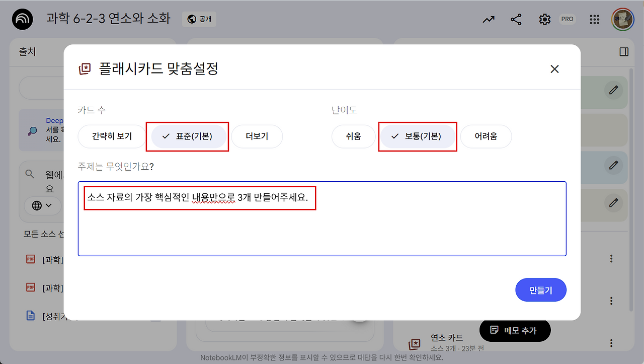Open the Google apps grid
This screenshot has height=364, width=644.
pyautogui.click(x=595, y=20)
